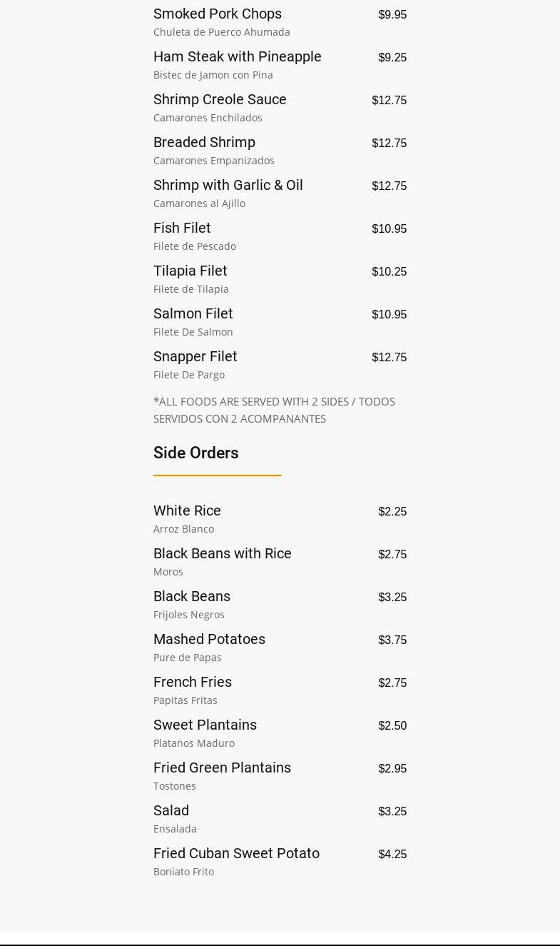Click the Smoked Pork Chops menu item
The height and width of the screenshot is (946, 560).
(218, 14)
